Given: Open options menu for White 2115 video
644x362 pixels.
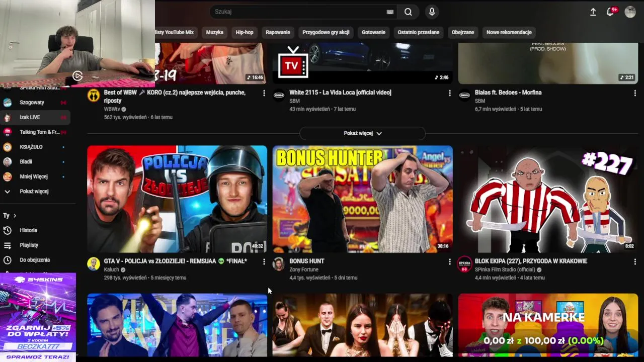Looking at the screenshot, I should [x=449, y=93].
